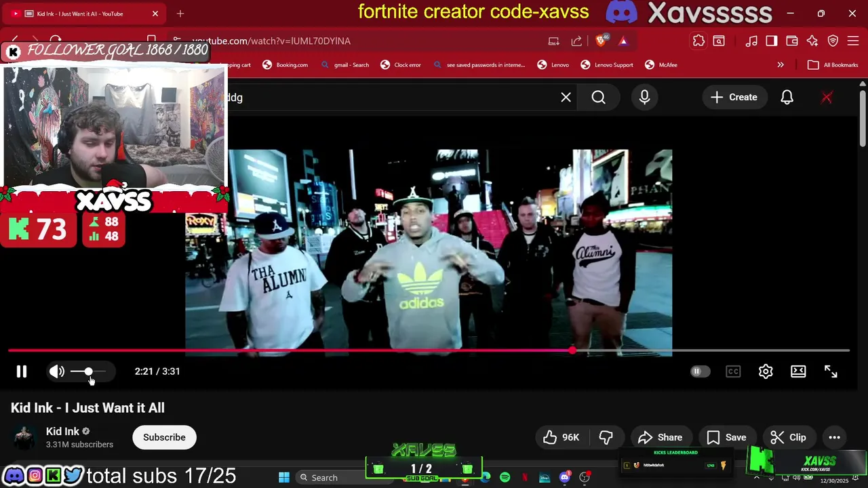Open the YouTube Create menu
Image resolution: width=868 pixels, height=488 pixels.
pos(734,98)
